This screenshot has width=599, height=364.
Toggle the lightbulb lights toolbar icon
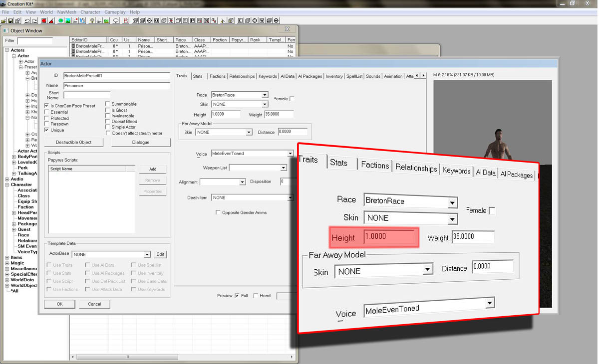[92, 21]
